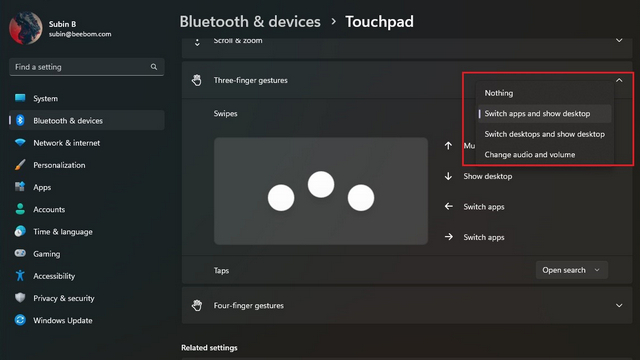Click the Show desktop swipe label
The height and width of the screenshot is (360, 640).
pyautogui.click(x=487, y=176)
